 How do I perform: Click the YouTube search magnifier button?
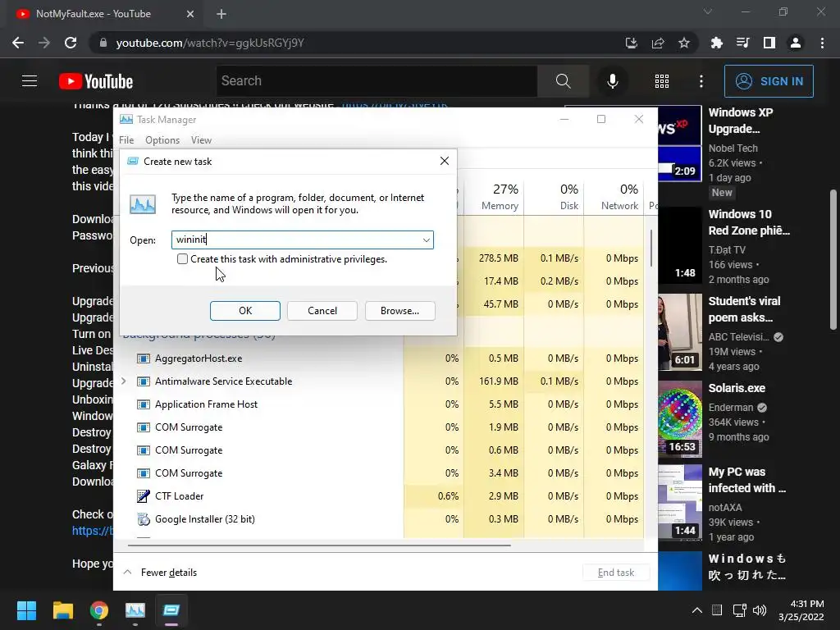pyautogui.click(x=563, y=81)
